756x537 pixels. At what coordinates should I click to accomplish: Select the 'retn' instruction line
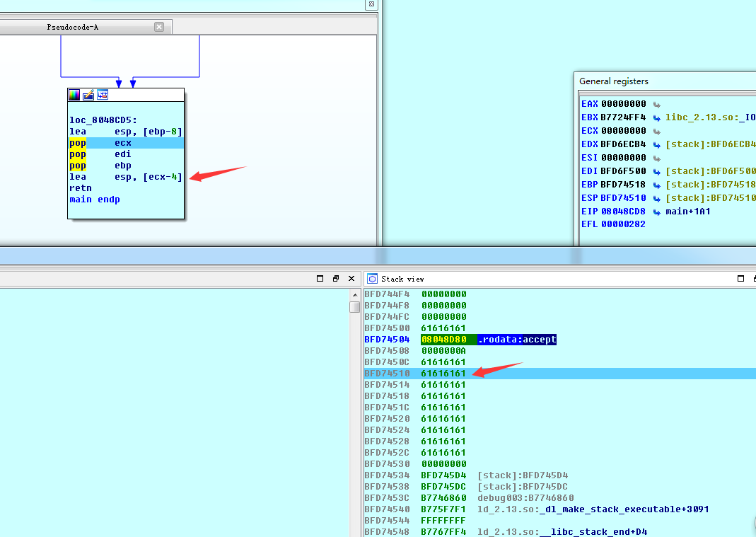[x=81, y=188]
